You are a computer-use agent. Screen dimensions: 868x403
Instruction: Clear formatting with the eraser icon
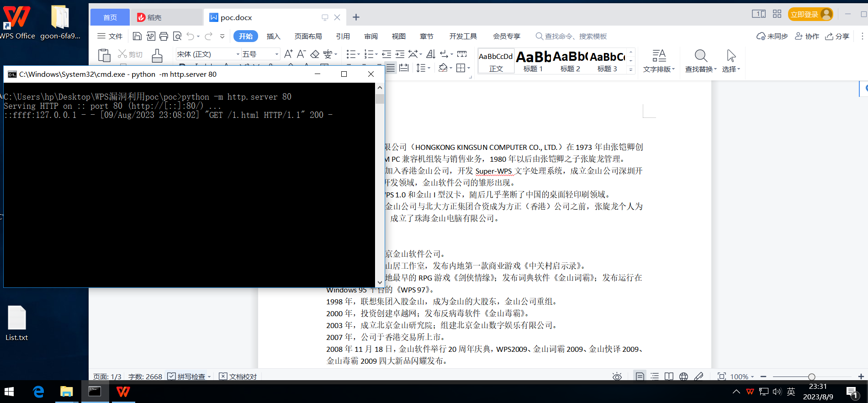[315, 54]
